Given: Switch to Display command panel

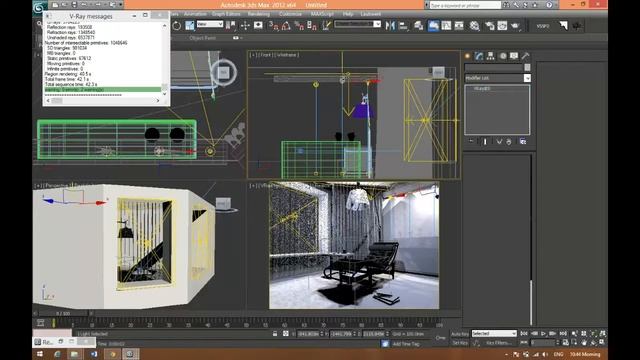Looking at the screenshot, I should [x=514, y=56].
